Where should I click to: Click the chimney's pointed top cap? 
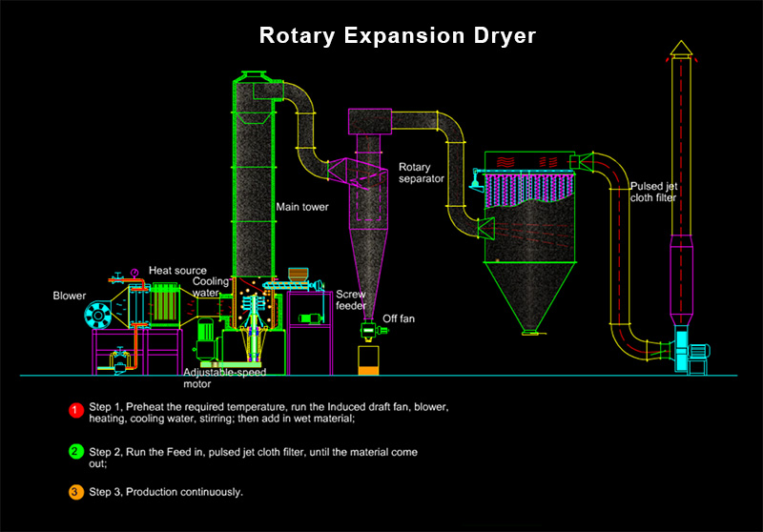pyautogui.click(x=680, y=47)
